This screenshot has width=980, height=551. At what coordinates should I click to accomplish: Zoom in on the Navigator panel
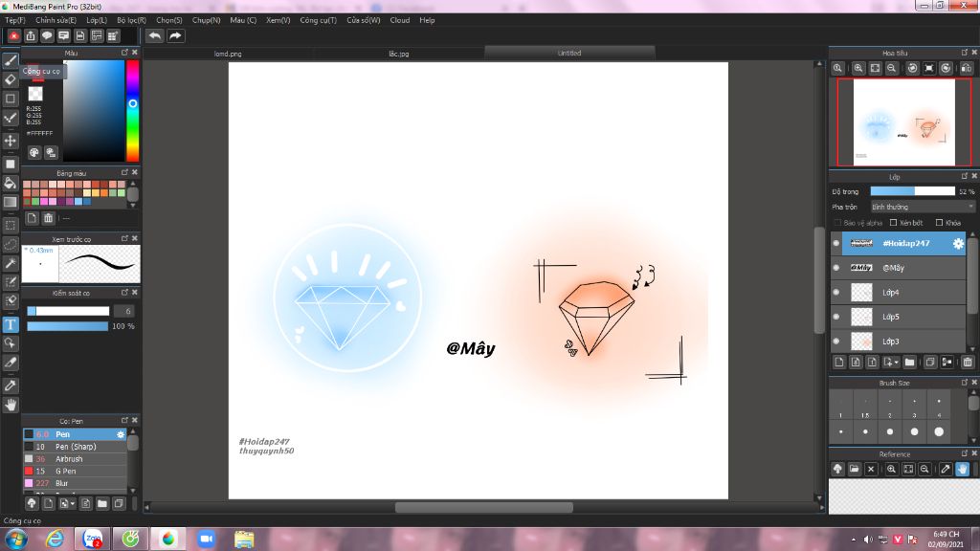tap(858, 68)
